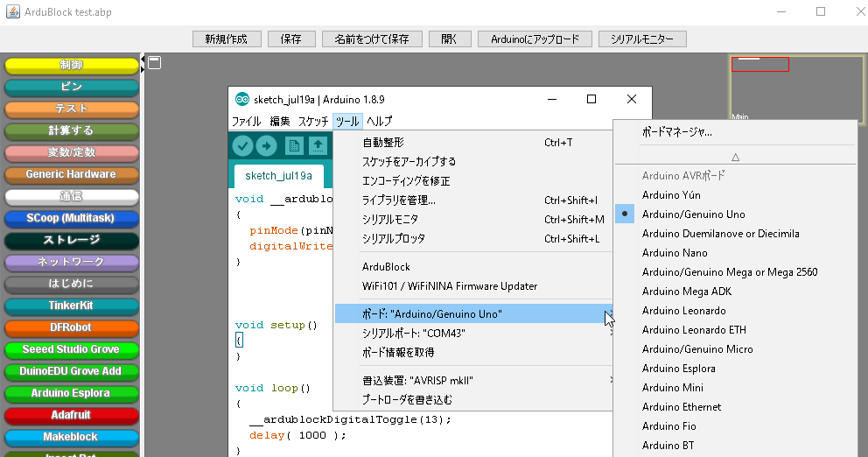Select Arduino Fio board
The height and width of the screenshot is (457, 868).
[x=735, y=426]
